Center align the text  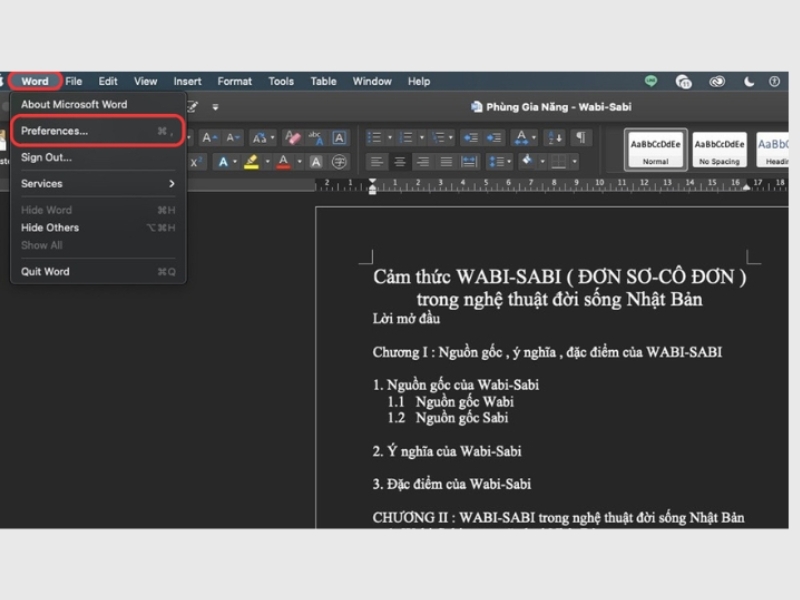tap(399, 162)
